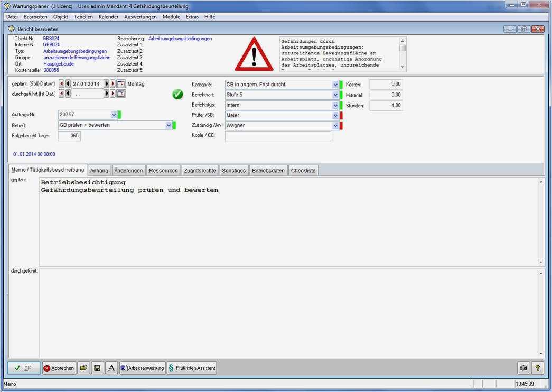Expand the Auftrags-Nr dropdown 20757
The height and width of the screenshot is (392, 552).
[114, 115]
